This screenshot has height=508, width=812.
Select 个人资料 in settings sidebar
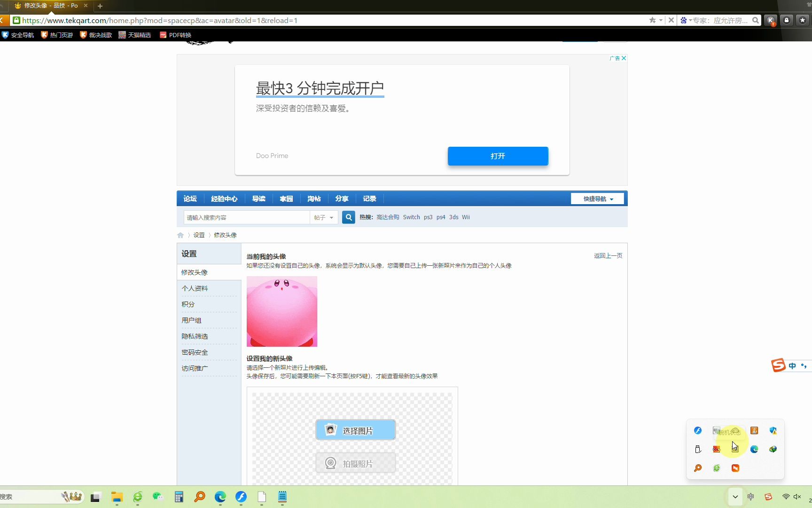[209, 288]
